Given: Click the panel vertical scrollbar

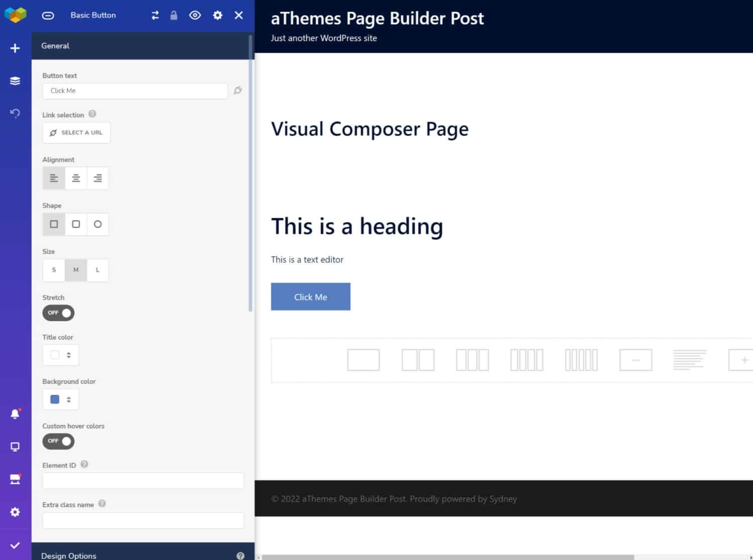Looking at the screenshot, I should (x=250, y=173).
